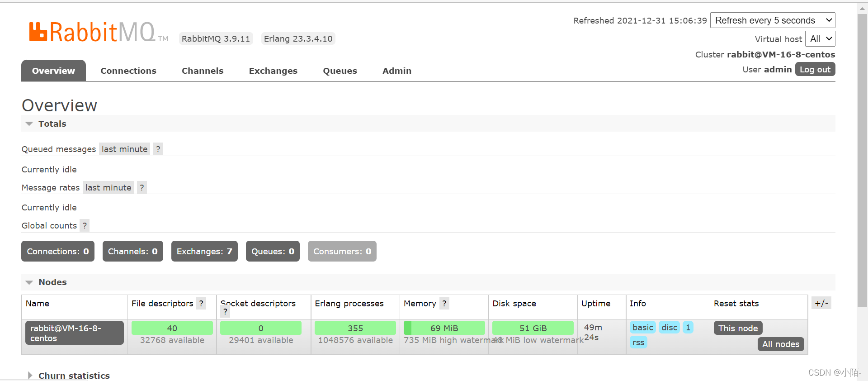The image size is (868, 381).
Task: Switch to the Channels tab
Action: (203, 71)
